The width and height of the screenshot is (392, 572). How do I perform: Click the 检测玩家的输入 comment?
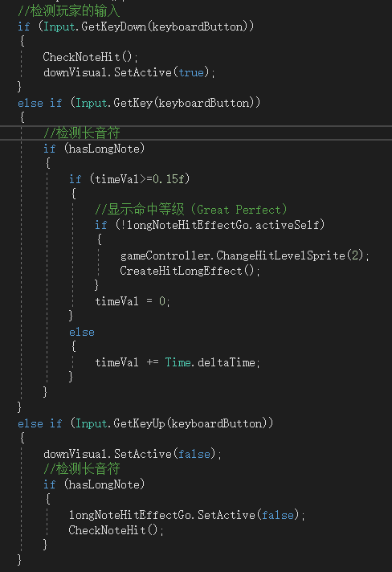pyautogui.click(x=69, y=11)
